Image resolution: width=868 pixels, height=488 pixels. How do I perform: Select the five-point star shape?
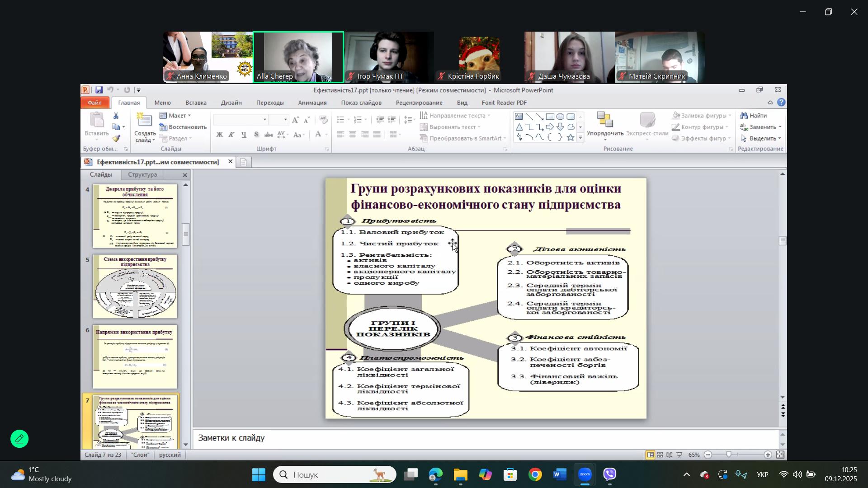coord(571,137)
